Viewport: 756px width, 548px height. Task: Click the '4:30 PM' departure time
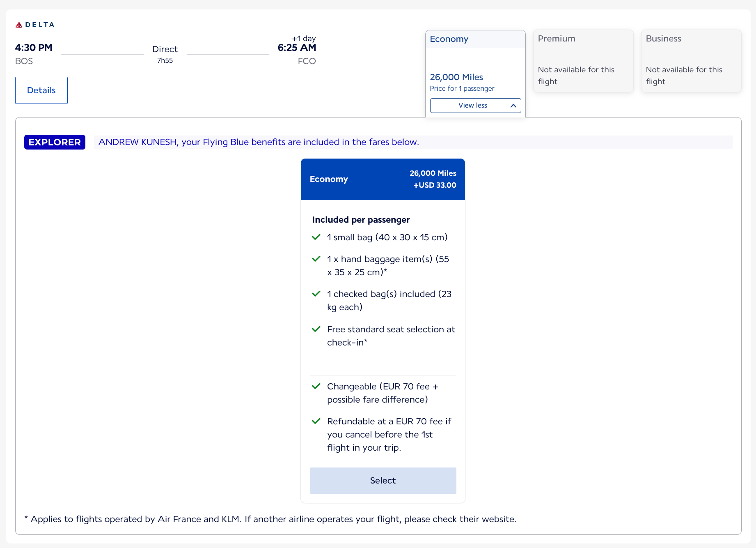pos(34,48)
